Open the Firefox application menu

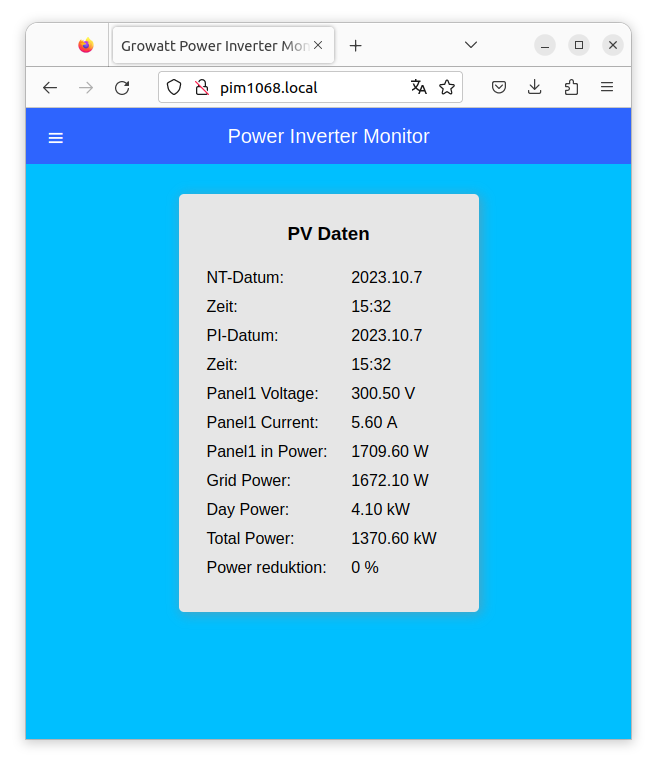pyautogui.click(x=607, y=87)
